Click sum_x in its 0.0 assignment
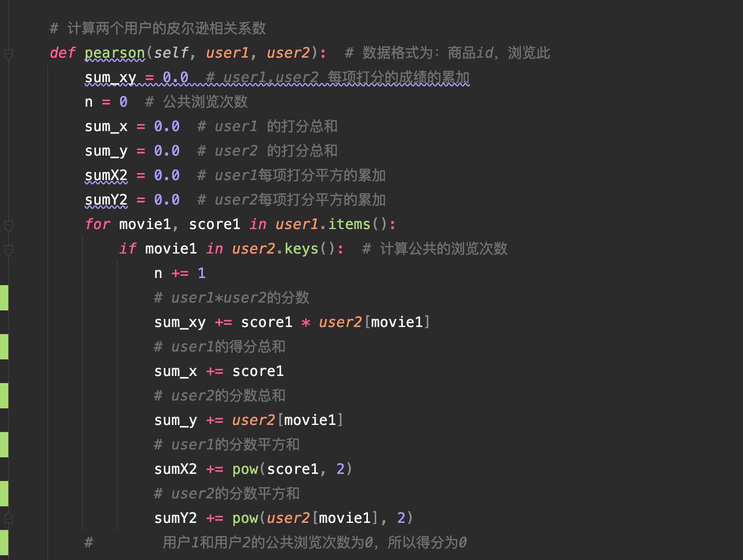The height and width of the screenshot is (560, 743). tap(106, 126)
